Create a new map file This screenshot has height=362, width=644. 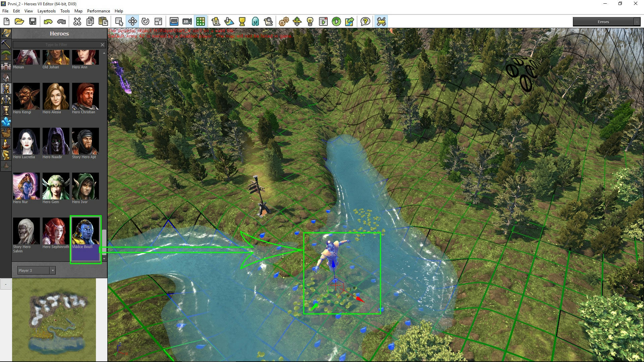click(6, 22)
